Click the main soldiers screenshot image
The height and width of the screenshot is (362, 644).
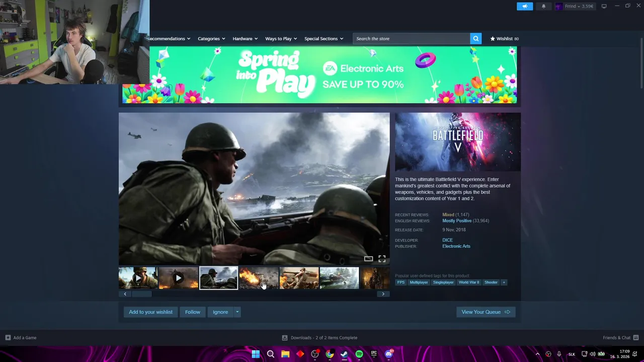click(254, 189)
